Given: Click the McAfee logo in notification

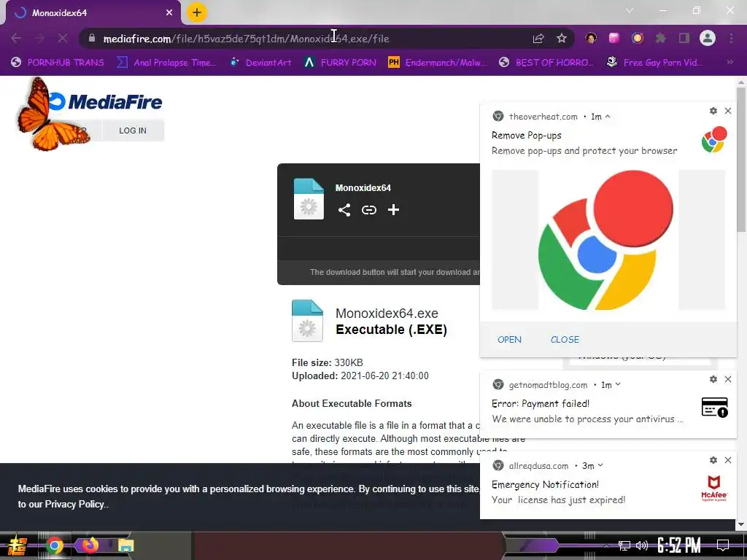Looking at the screenshot, I should [713, 488].
